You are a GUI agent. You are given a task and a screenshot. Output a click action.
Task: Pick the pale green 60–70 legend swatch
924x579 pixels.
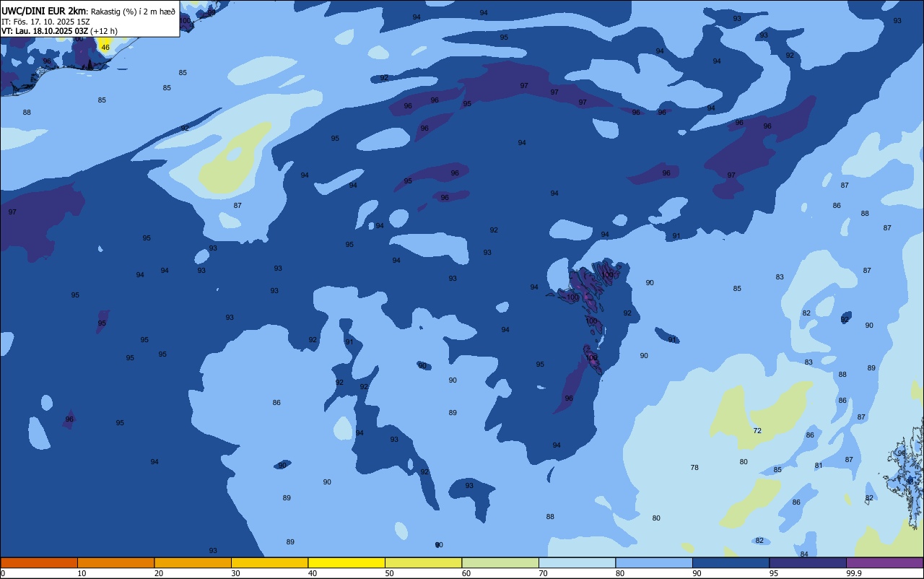coord(500,562)
